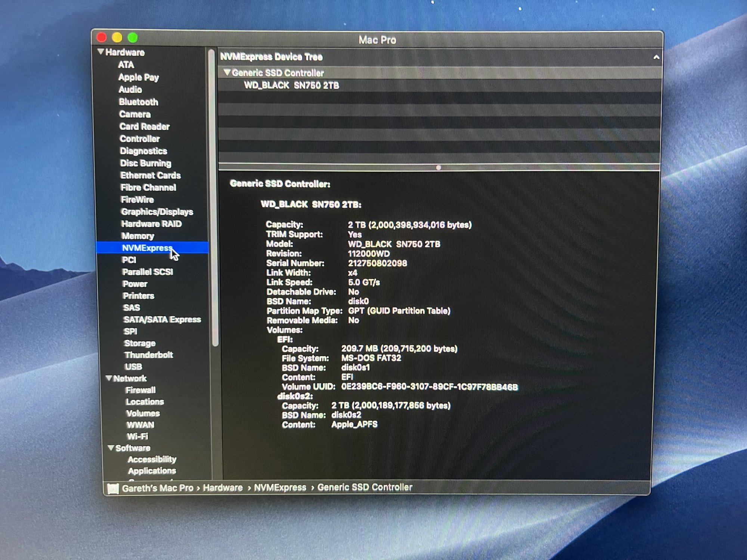Open the Wi-Fi network section
The height and width of the screenshot is (560, 747).
pyautogui.click(x=137, y=436)
